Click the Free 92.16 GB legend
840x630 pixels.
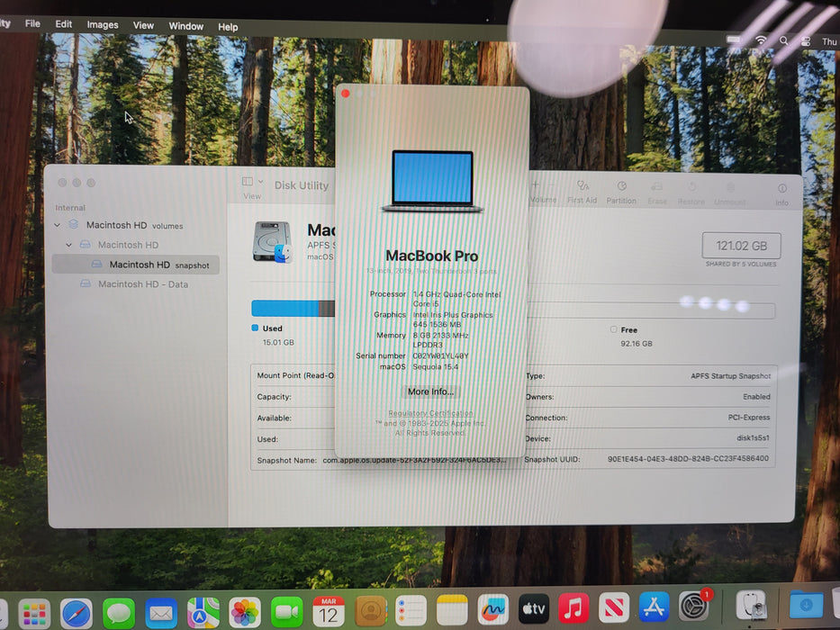pos(632,337)
